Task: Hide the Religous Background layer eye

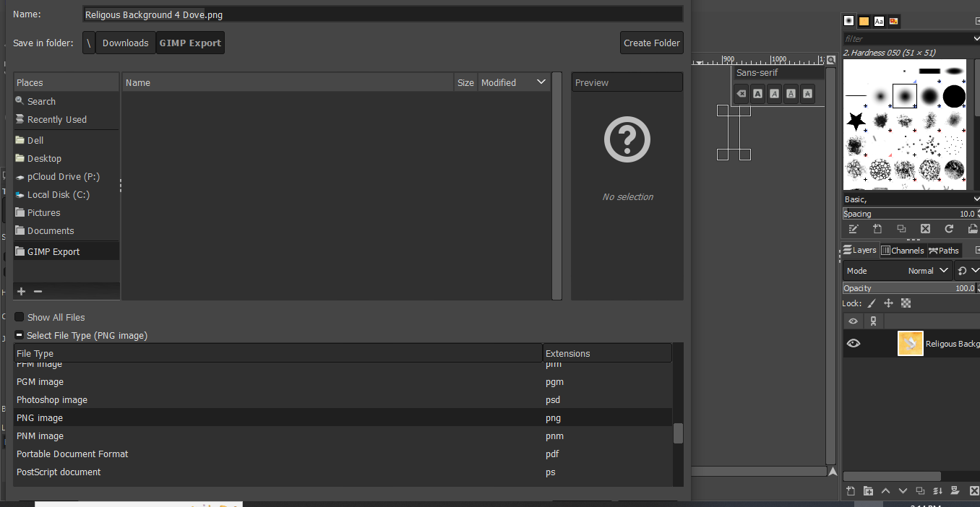Action: (x=854, y=344)
